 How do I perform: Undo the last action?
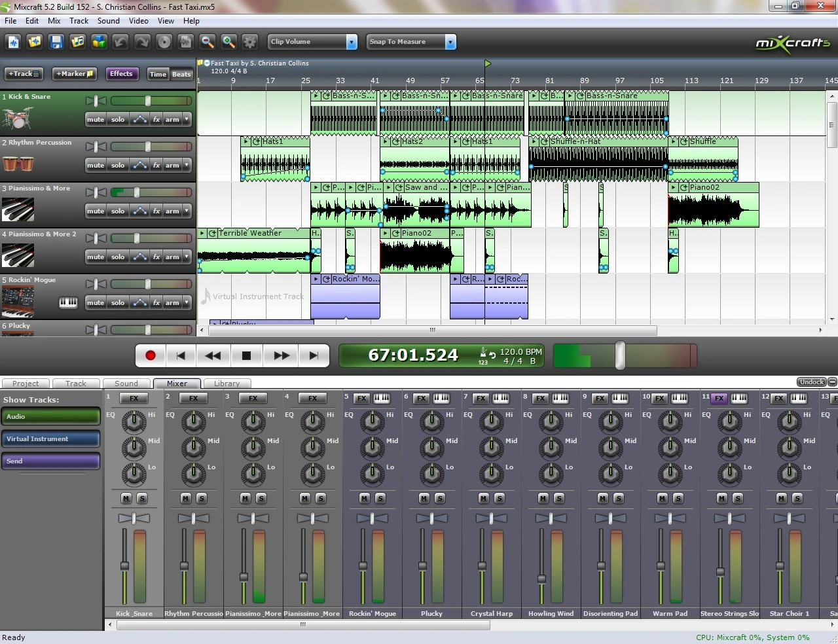coord(120,42)
